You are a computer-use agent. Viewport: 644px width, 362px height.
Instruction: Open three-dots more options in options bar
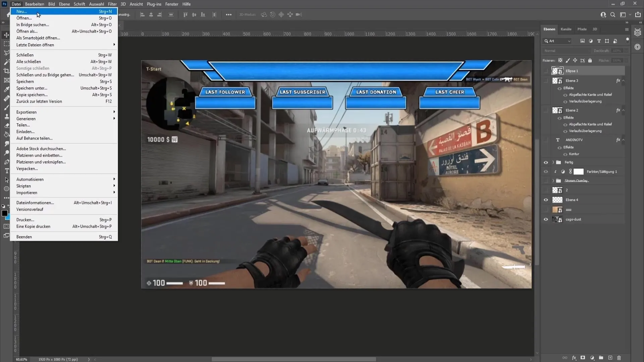click(x=229, y=15)
